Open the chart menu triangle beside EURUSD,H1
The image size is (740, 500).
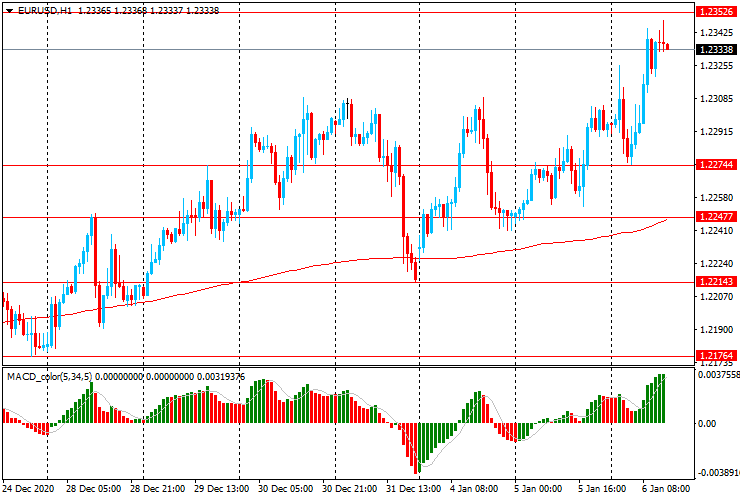(x=9, y=11)
